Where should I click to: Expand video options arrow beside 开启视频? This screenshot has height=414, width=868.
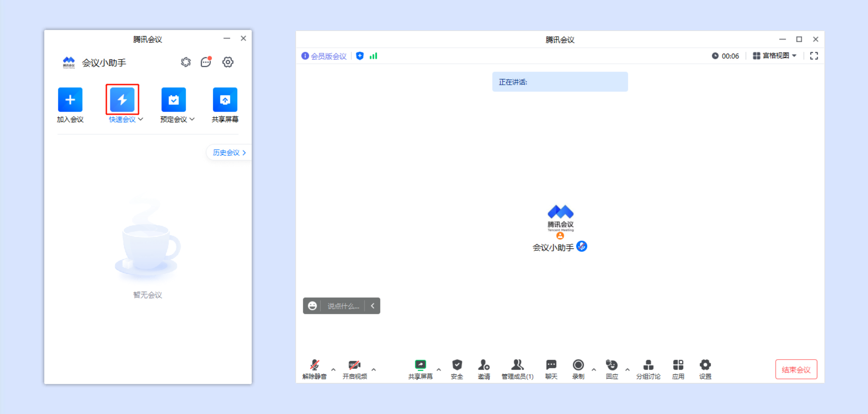tap(374, 369)
